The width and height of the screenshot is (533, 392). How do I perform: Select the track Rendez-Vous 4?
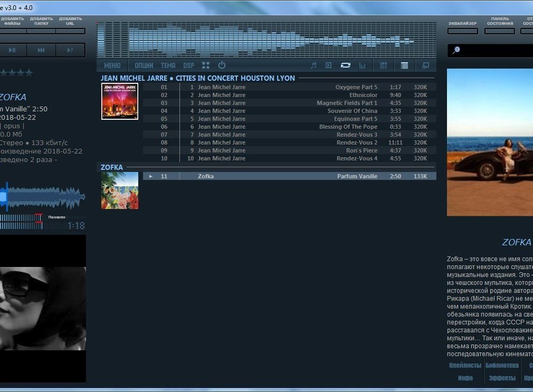(290, 158)
